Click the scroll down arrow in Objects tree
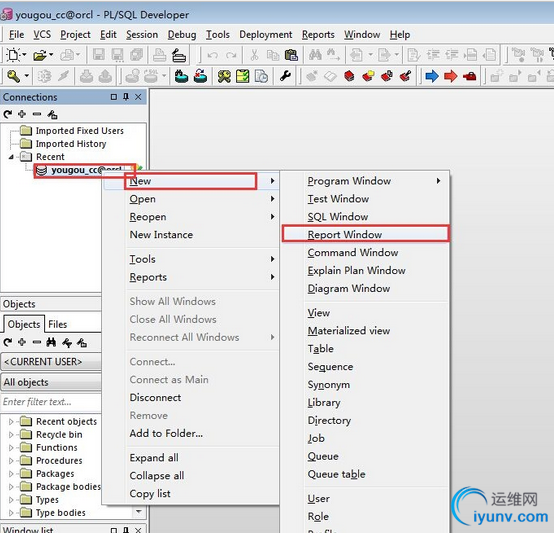This screenshot has width=554, height=533. (139, 511)
